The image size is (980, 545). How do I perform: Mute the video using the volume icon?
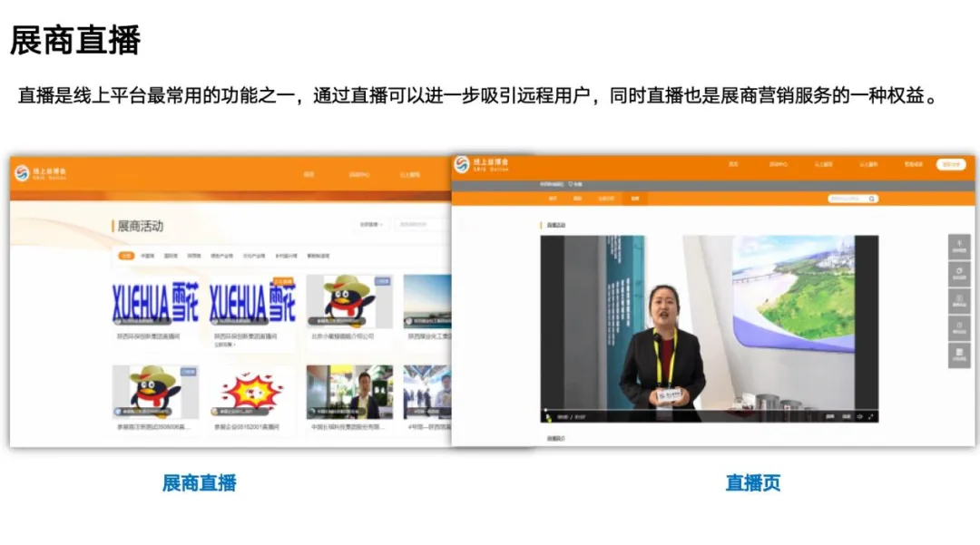[x=859, y=416]
